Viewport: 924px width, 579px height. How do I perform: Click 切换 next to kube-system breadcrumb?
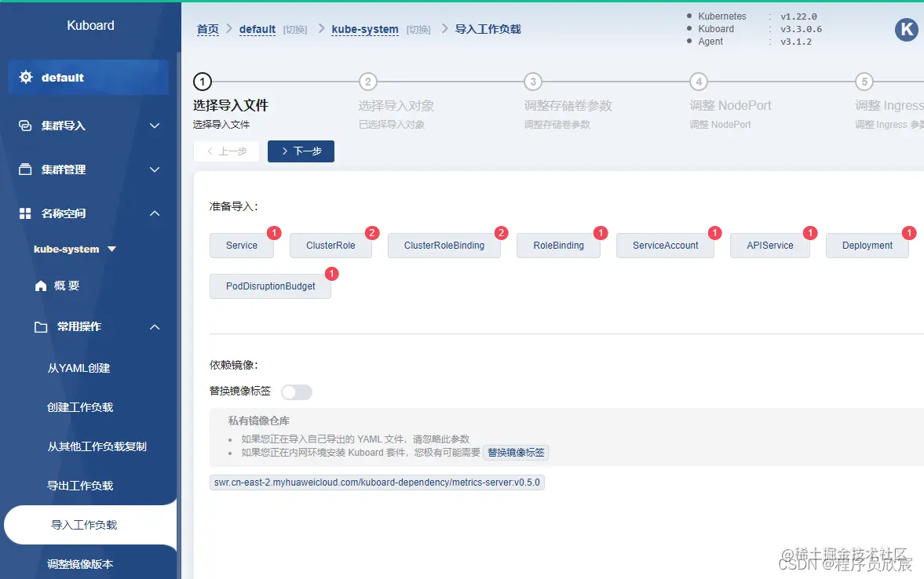(418, 30)
